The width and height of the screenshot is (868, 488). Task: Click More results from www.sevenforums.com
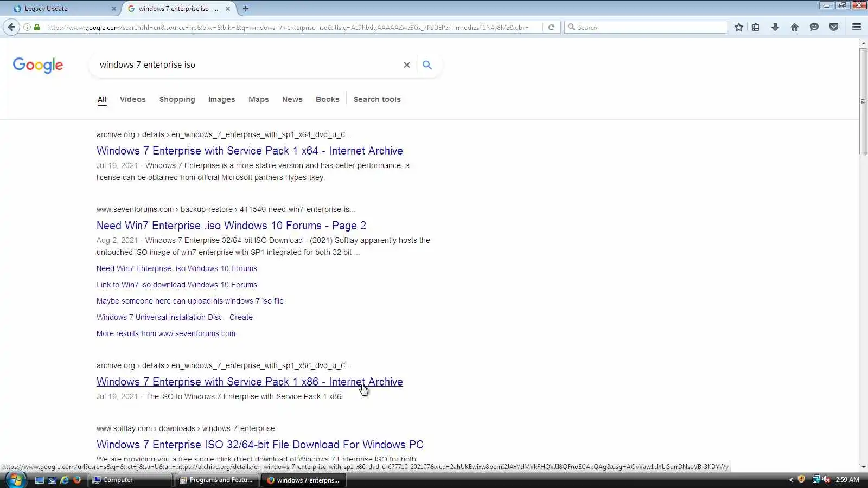(x=166, y=333)
